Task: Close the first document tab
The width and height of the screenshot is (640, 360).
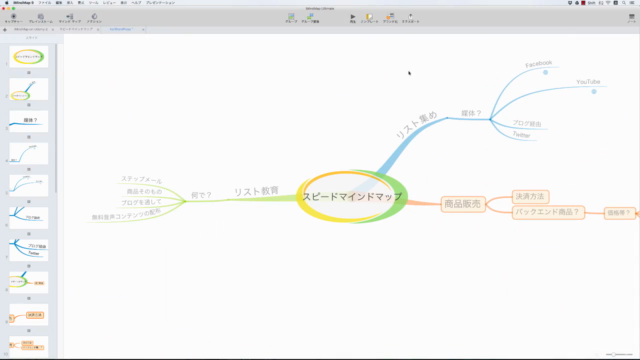Action: [x=52, y=29]
